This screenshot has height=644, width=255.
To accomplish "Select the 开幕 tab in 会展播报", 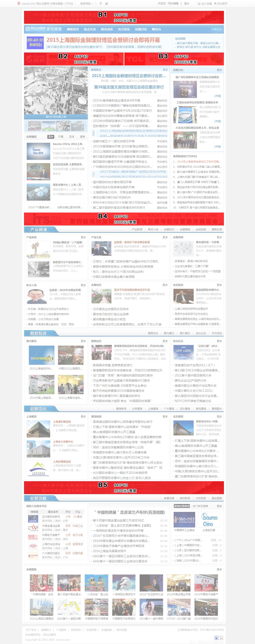I will click(61, 137).
